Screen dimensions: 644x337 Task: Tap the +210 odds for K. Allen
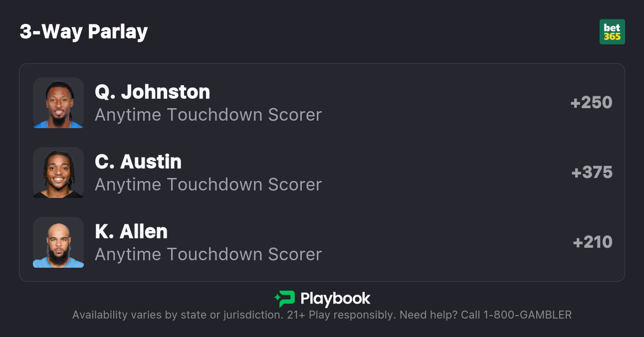click(593, 242)
